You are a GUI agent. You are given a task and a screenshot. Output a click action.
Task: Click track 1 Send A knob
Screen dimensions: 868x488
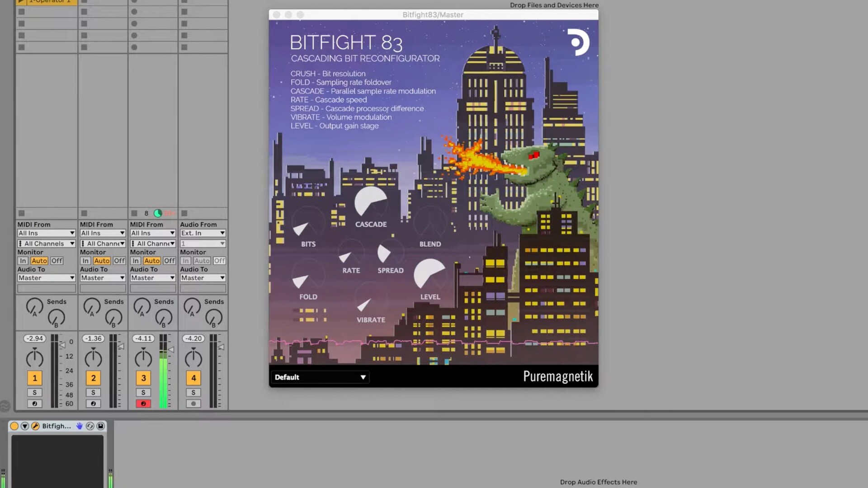[34, 306]
